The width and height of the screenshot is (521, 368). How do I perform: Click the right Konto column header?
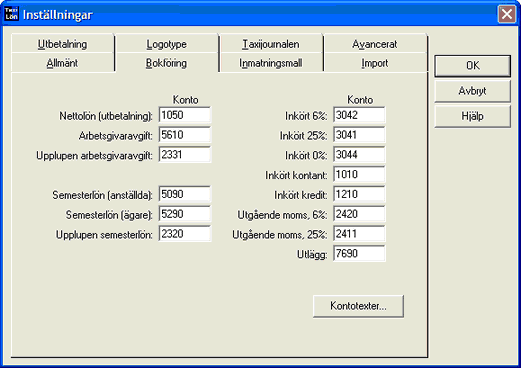[x=360, y=100]
